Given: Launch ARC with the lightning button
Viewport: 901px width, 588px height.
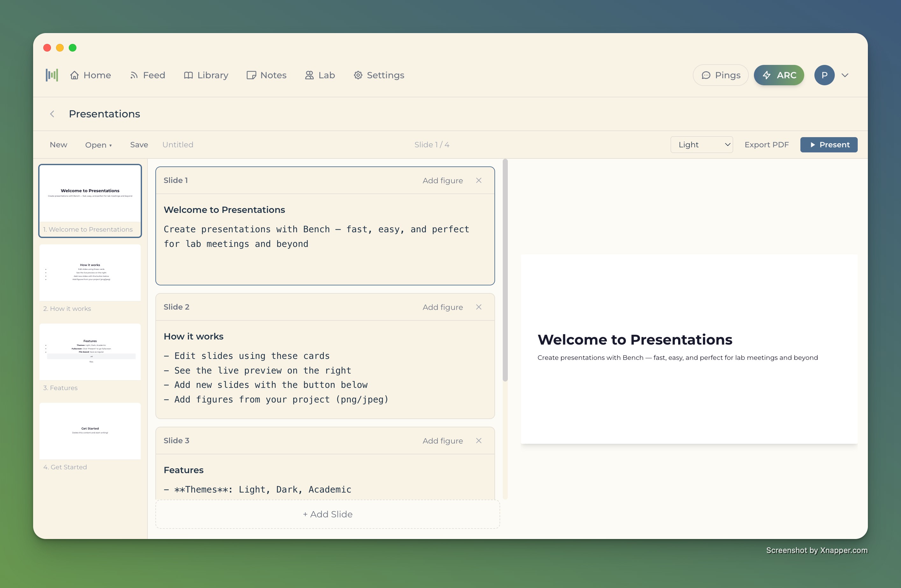Looking at the screenshot, I should pos(778,75).
